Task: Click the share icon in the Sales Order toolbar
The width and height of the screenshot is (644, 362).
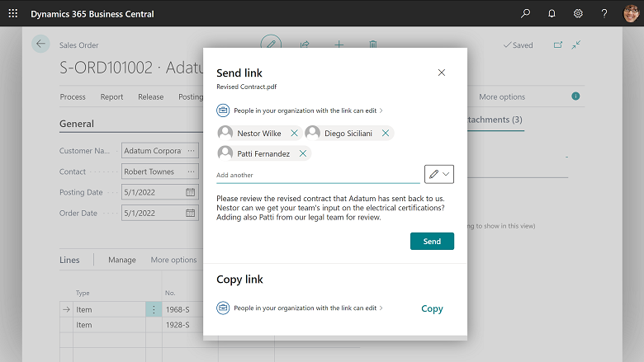Action: pyautogui.click(x=305, y=44)
